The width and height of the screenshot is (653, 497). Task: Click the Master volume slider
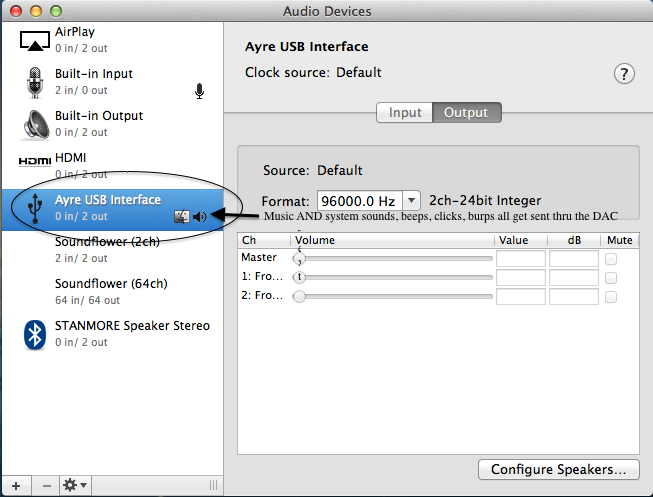click(x=394, y=259)
